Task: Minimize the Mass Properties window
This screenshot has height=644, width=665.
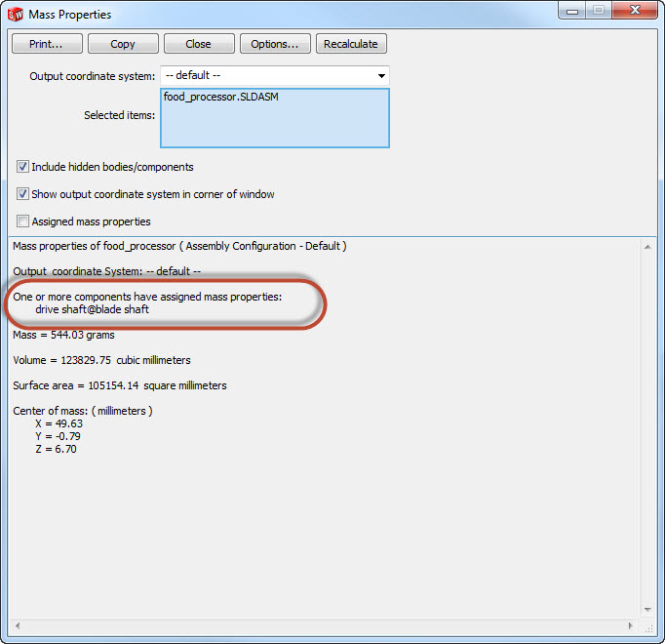Action: pyautogui.click(x=571, y=11)
